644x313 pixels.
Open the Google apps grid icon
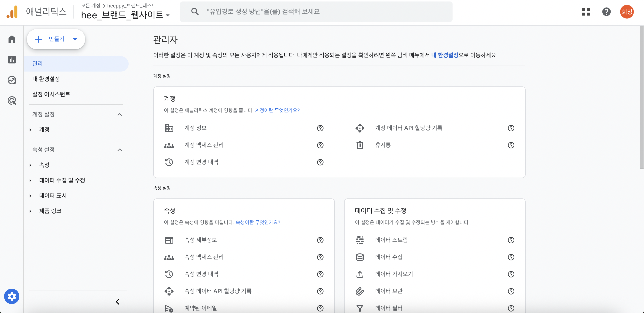pyautogui.click(x=586, y=12)
